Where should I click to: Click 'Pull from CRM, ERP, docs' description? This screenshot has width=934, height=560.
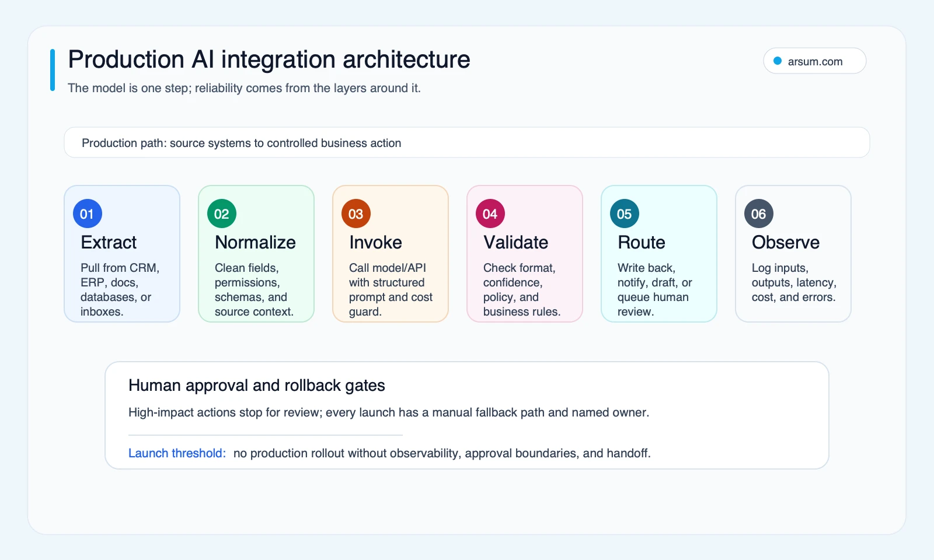pyautogui.click(x=120, y=290)
